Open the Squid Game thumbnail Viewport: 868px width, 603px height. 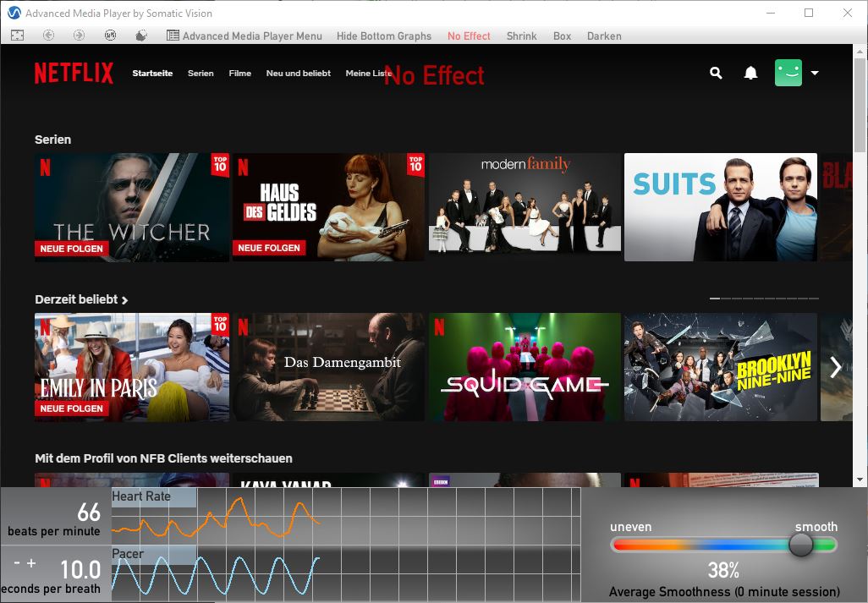pos(525,367)
